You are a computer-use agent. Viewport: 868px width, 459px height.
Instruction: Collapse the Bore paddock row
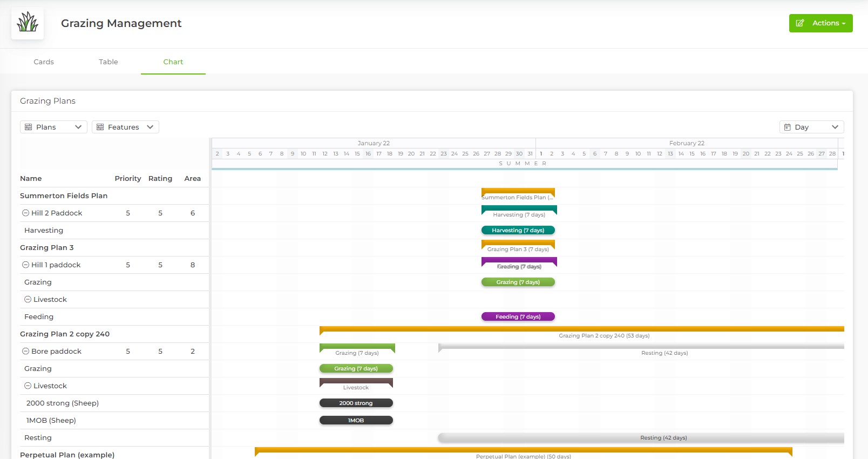tap(25, 351)
